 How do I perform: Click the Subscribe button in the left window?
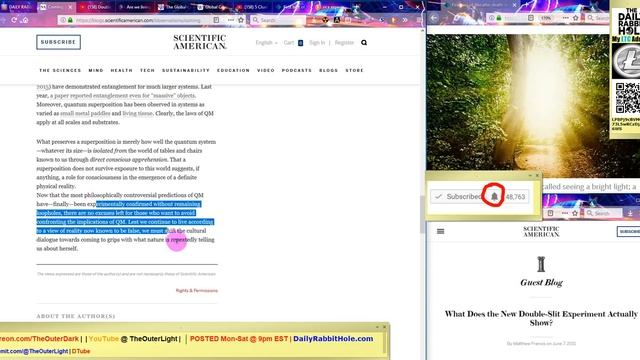[x=58, y=42]
